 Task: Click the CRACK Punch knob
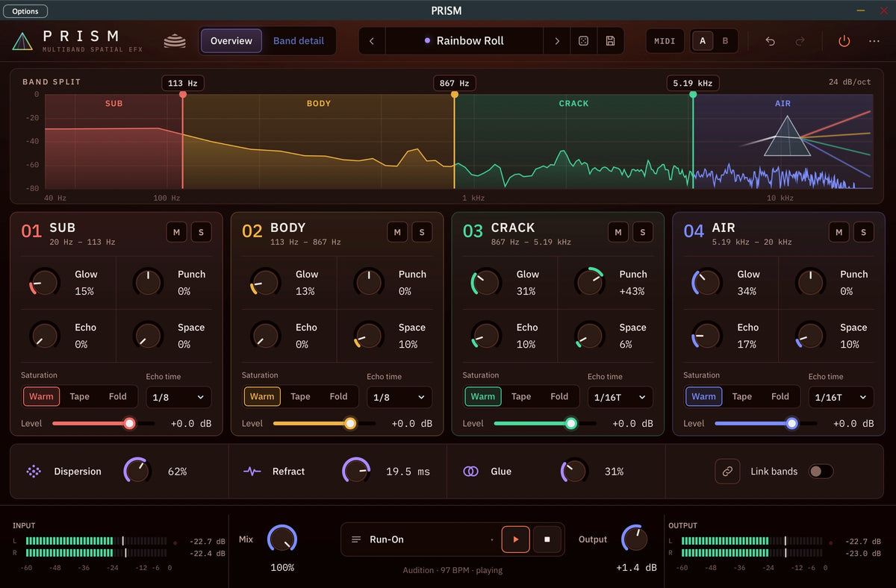(x=589, y=282)
